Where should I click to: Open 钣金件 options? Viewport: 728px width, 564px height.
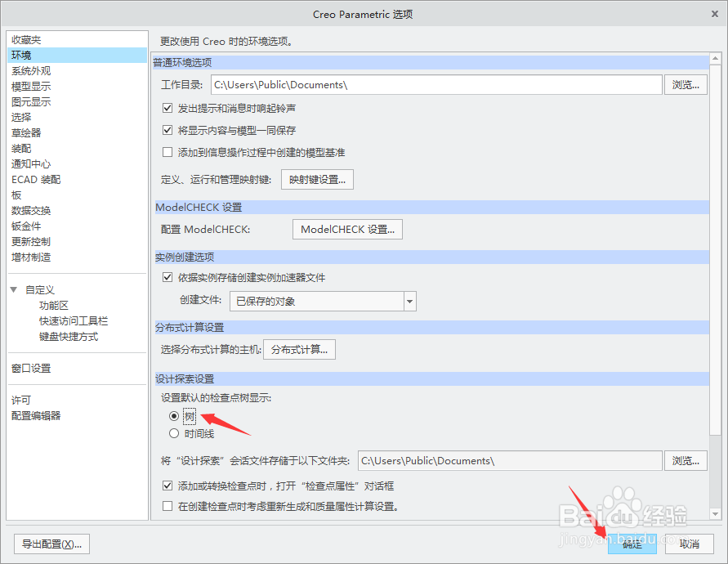click(26, 226)
